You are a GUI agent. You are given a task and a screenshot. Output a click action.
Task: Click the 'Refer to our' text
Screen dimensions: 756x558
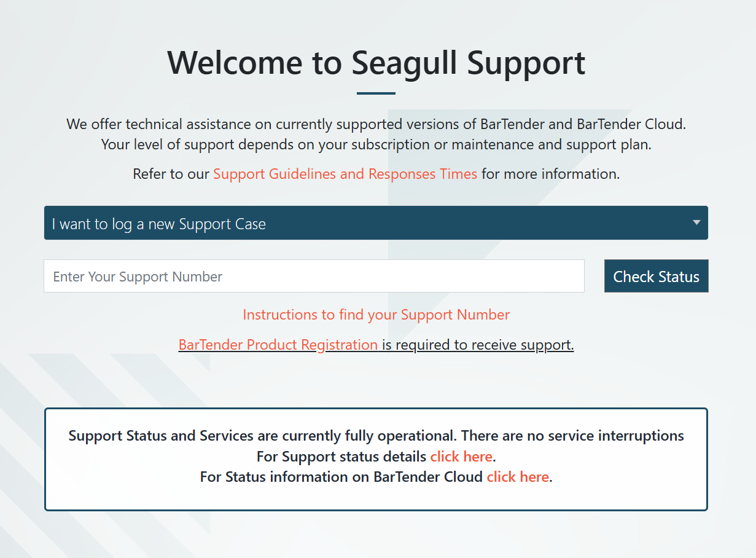(171, 174)
